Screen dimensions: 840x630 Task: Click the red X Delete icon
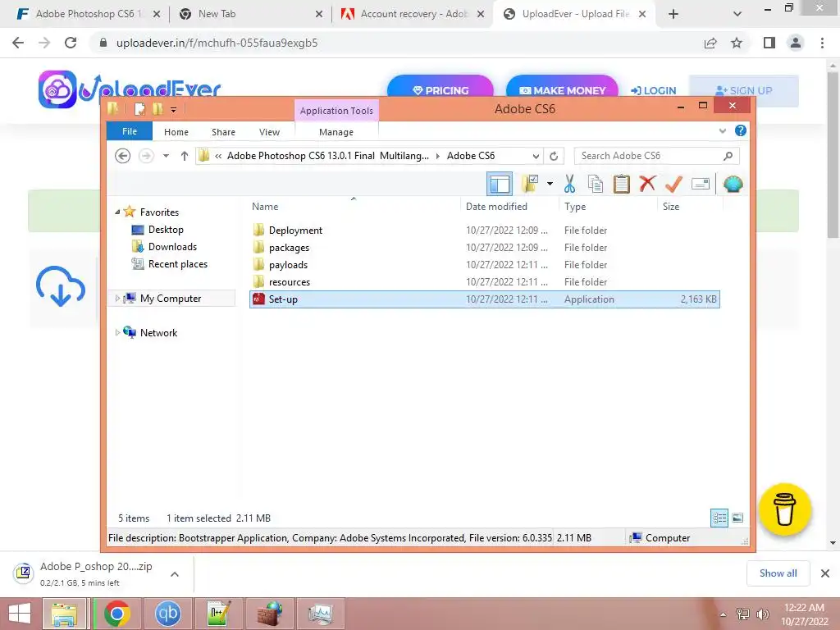tap(647, 184)
